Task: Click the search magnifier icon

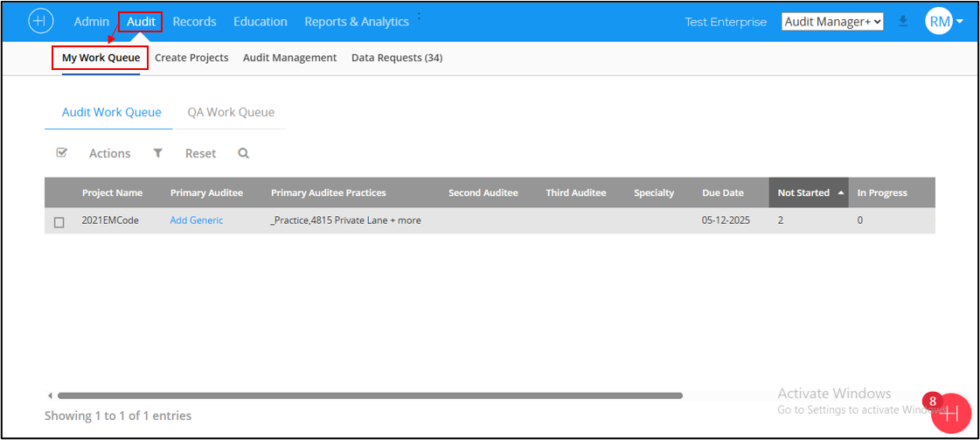Action: click(x=244, y=153)
